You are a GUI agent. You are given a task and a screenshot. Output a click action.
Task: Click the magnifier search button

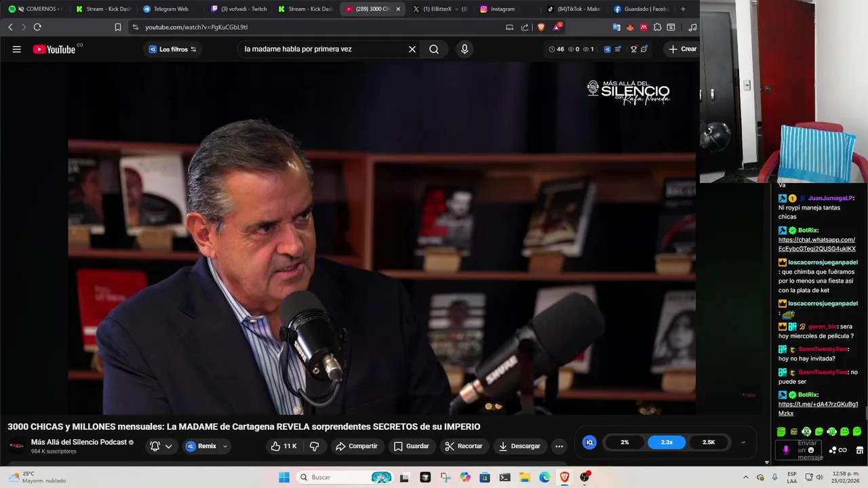(x=434, y=49)
